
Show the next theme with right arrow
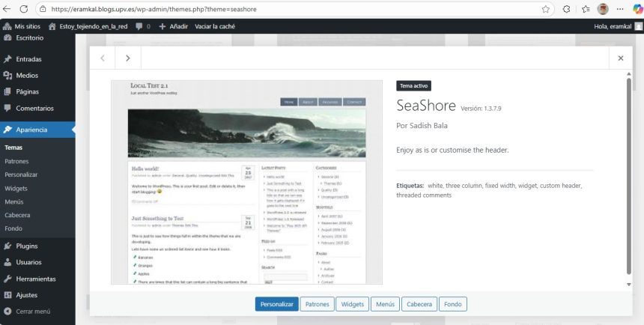pyautogui.click(x=128, y=58)
